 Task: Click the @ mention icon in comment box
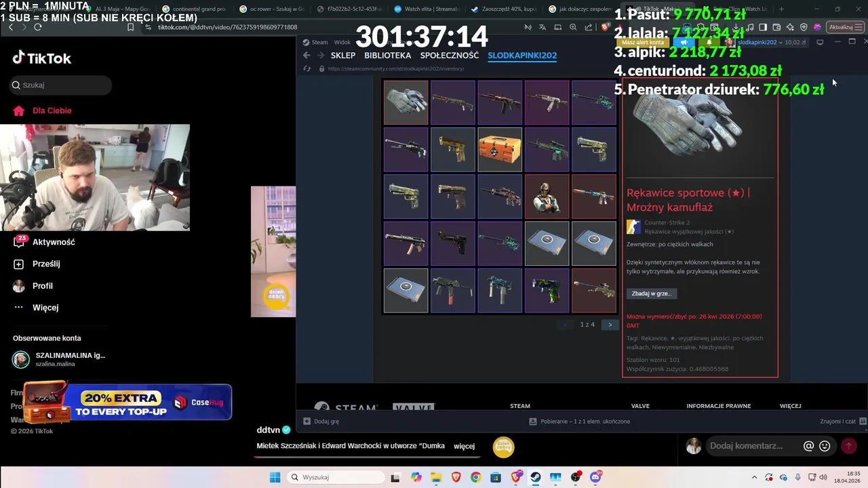pyautogui.click(x=808, y=446)
